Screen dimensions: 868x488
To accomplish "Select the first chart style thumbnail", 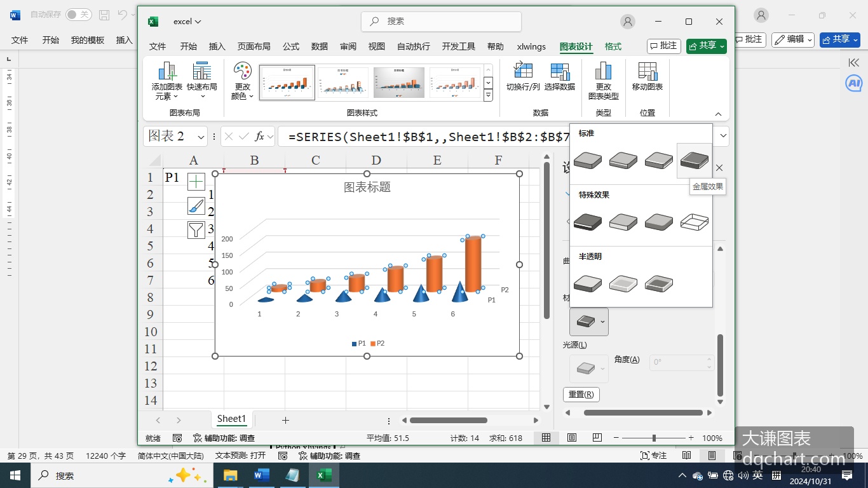I will [x=287, y=83].
